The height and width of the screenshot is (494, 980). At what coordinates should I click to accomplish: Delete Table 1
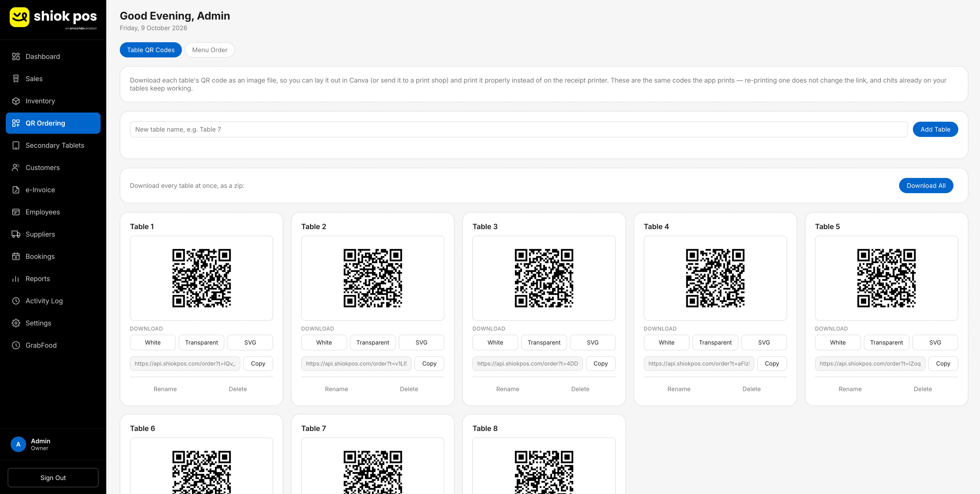238,389
